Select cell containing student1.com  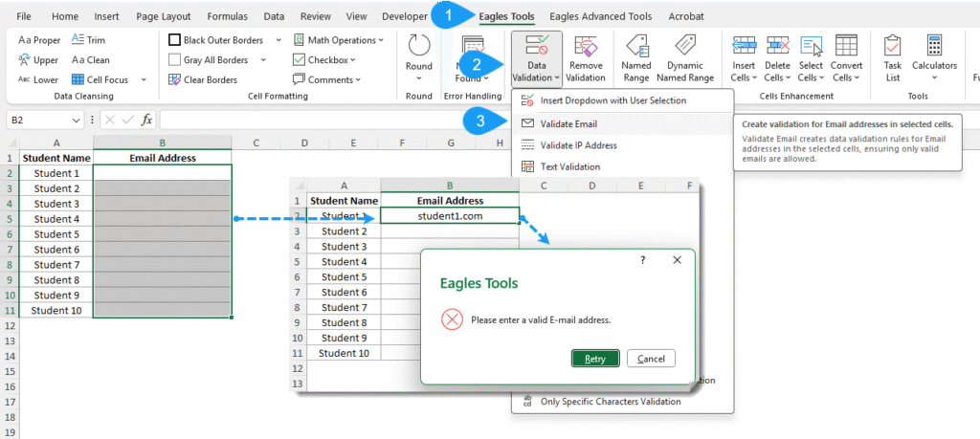pyautogui.click(x=450, y=215)
